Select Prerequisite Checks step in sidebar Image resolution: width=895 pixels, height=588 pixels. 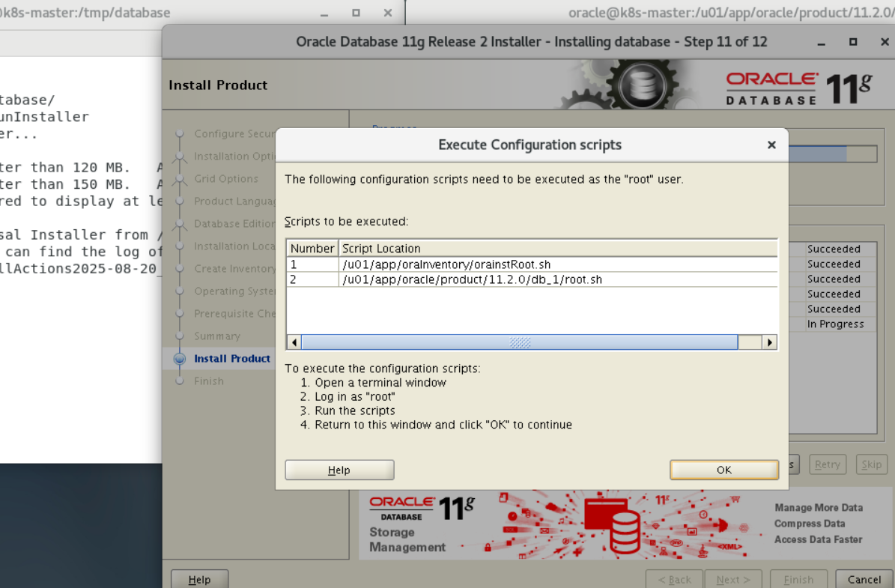(234, 313)
